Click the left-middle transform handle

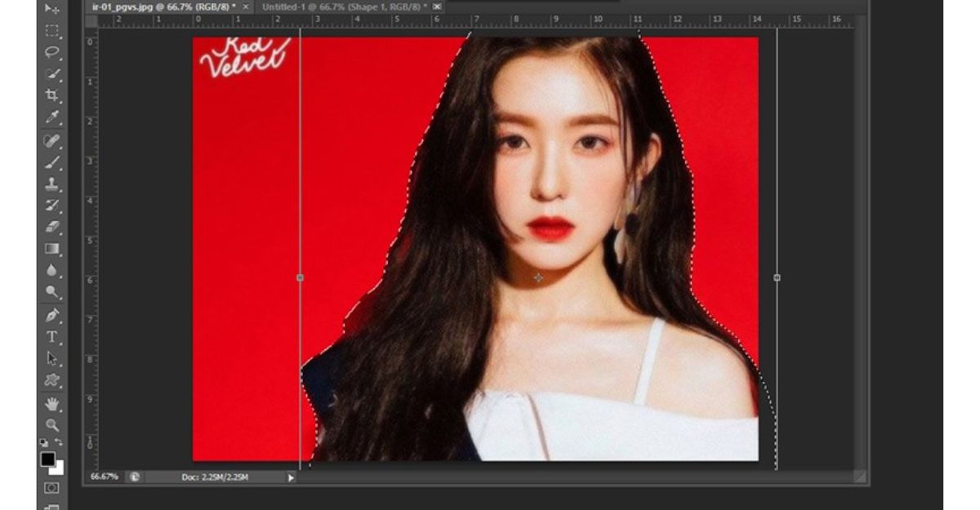300,278
